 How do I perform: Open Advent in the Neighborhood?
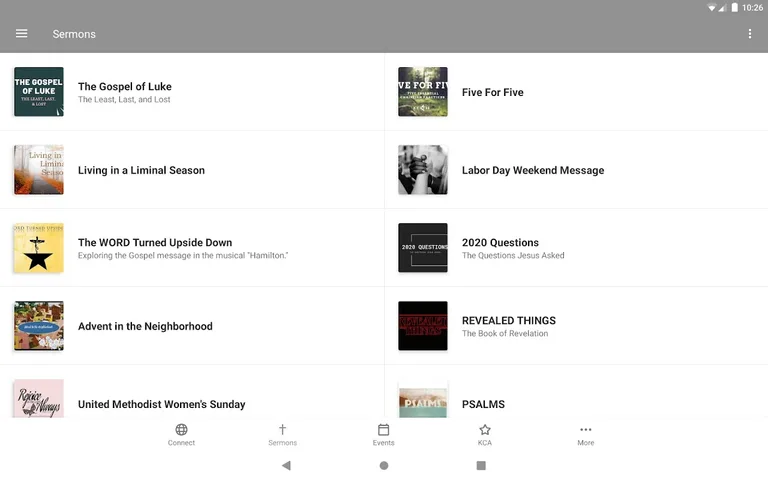pyautogui.click(x=145, y=326)
